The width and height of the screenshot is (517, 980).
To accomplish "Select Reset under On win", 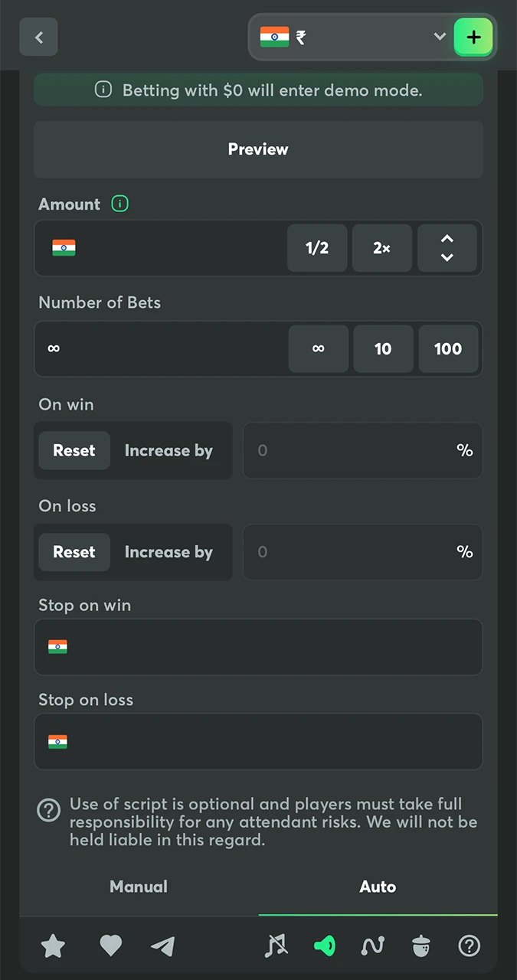I will click(74, 450).
